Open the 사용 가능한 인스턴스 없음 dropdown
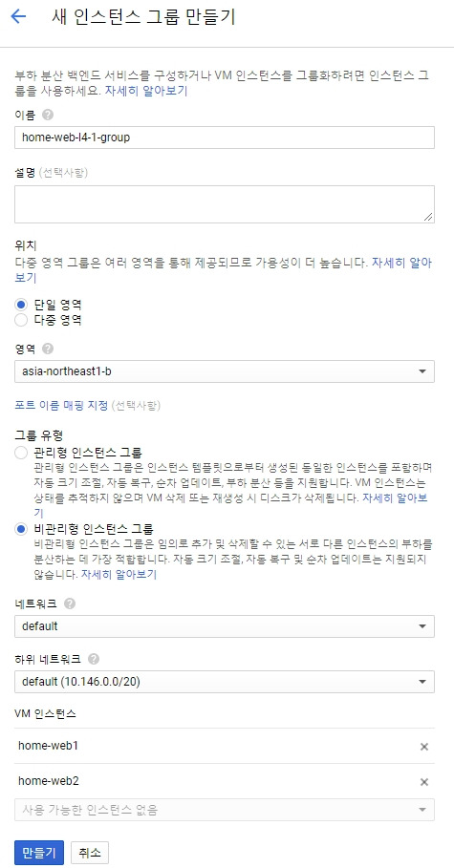This screenshot has width=454, height=868. [x=225, y=810]
